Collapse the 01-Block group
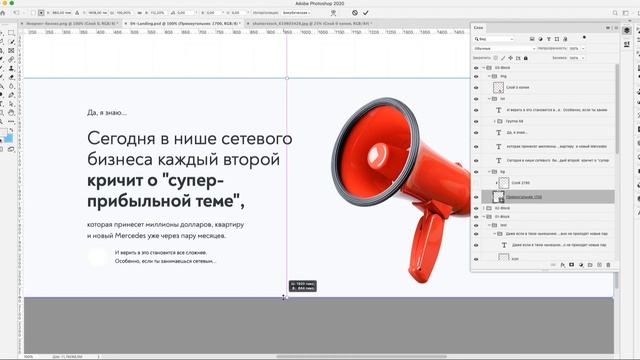 484,217
